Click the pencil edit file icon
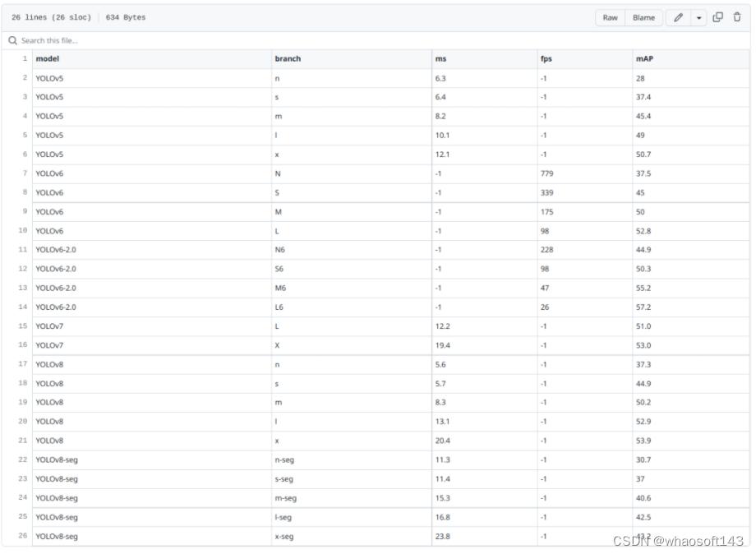Screen dimensions: 756x554 tap(678, 18)
